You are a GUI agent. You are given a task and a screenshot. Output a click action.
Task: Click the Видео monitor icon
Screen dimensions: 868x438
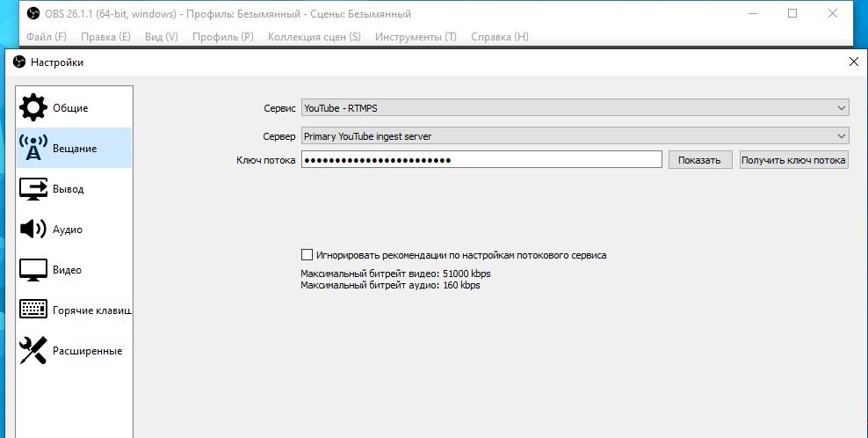tap(33, 269)
